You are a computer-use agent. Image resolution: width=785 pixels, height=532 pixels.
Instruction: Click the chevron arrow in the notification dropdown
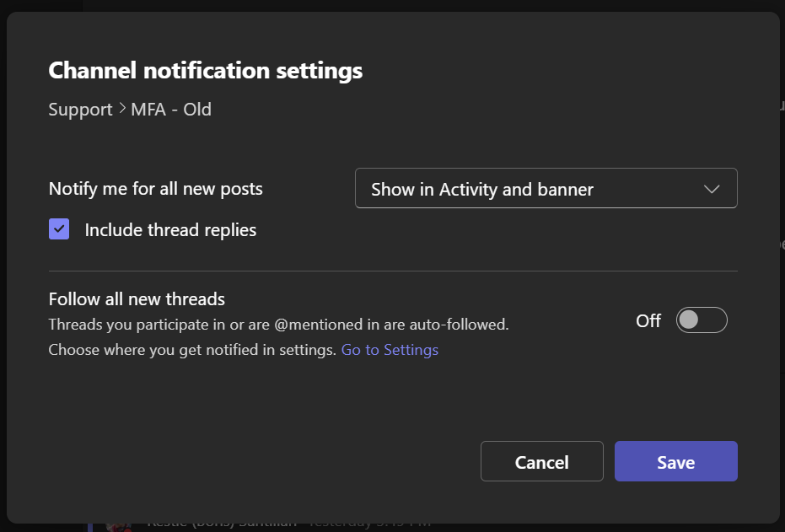711,189
